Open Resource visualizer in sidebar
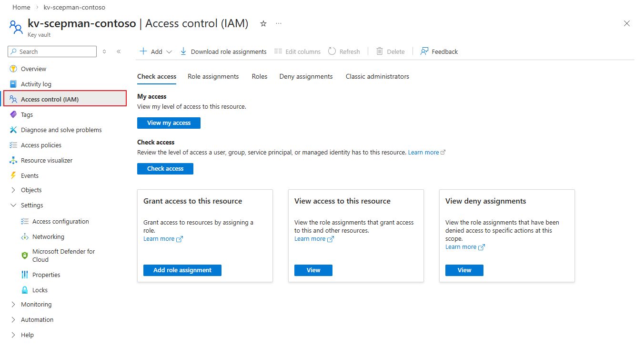The width and height of the screenshot is (644, 349). tap(47, 160)
